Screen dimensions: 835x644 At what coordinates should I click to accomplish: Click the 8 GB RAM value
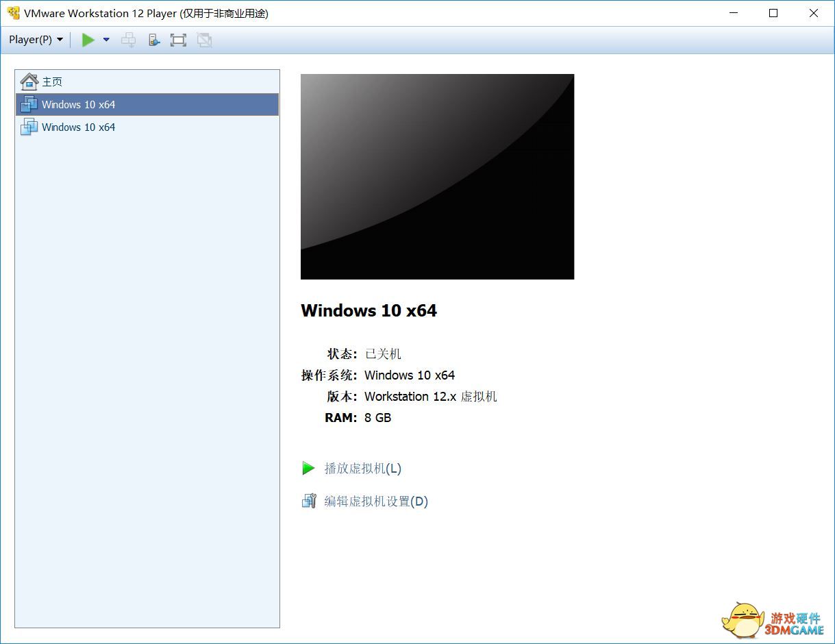[378, 418]
